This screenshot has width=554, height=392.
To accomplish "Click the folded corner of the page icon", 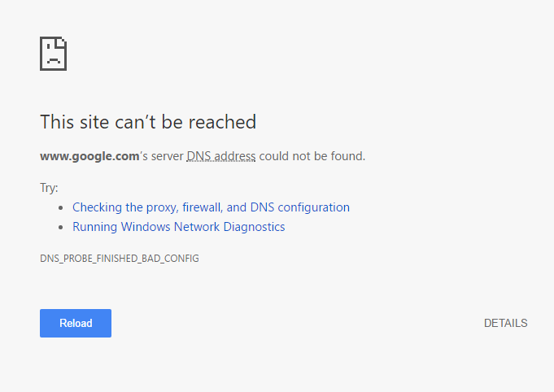I will [62, 41].
